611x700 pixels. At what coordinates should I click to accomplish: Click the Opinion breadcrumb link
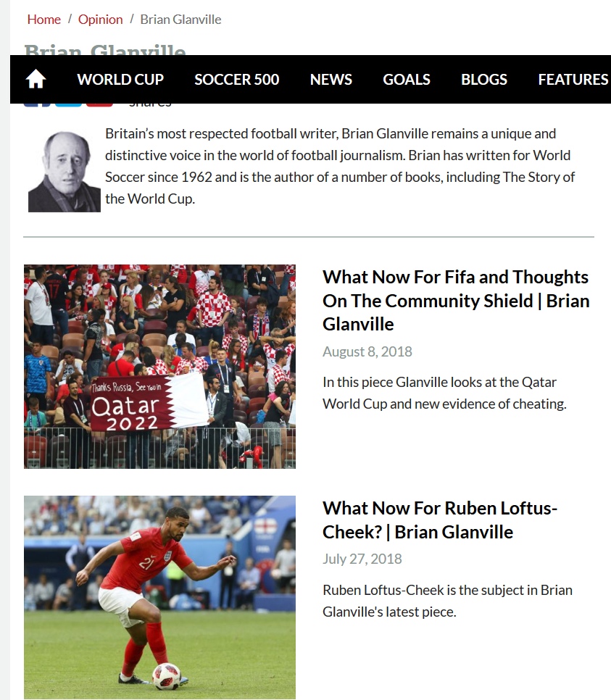101,20
